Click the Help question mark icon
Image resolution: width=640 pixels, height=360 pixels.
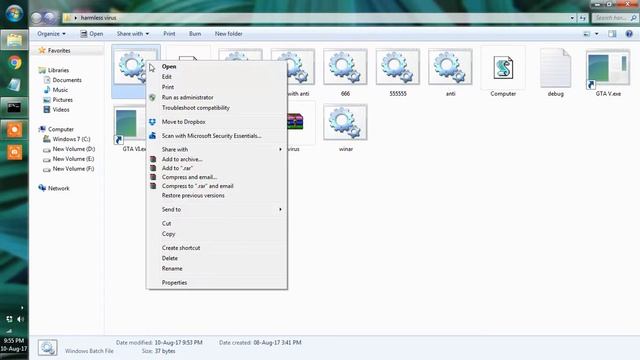pos(629,34)
